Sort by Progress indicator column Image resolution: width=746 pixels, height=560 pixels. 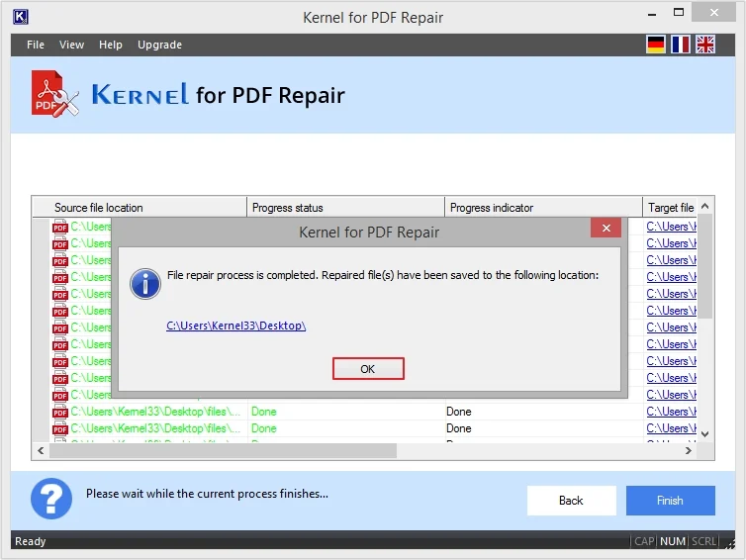click(x=544, y=208)
